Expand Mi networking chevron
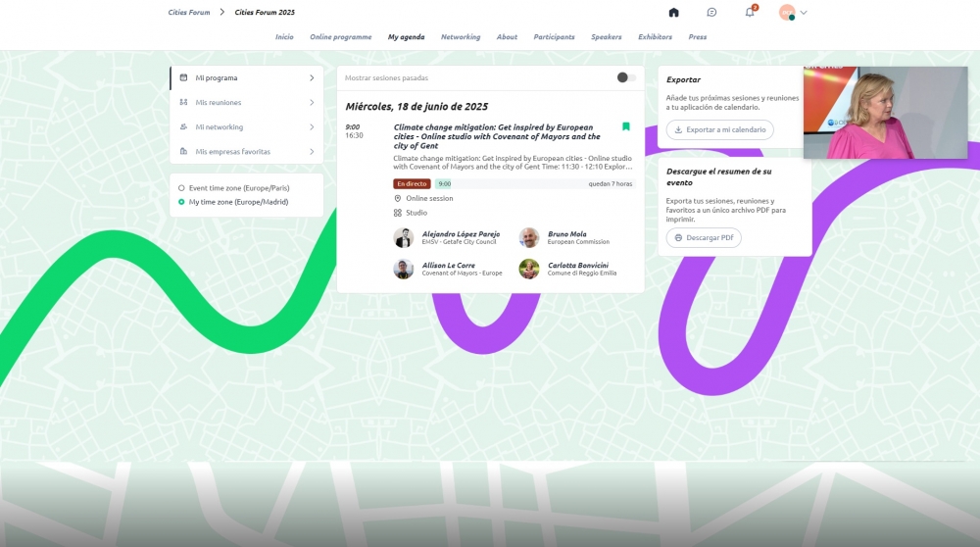 click(312, 126)
